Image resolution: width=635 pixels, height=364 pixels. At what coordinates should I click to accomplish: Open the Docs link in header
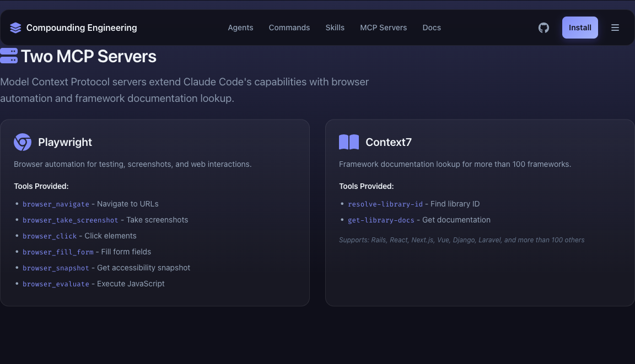[x=432, y=28]
